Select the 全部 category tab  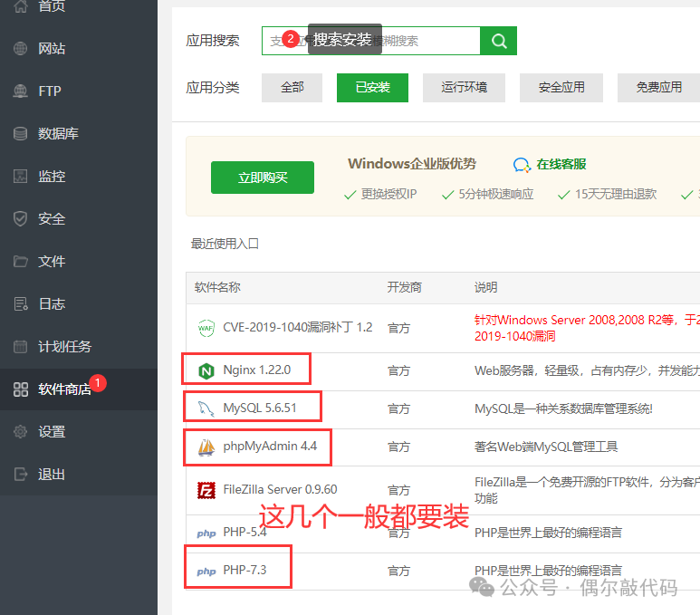292,88
